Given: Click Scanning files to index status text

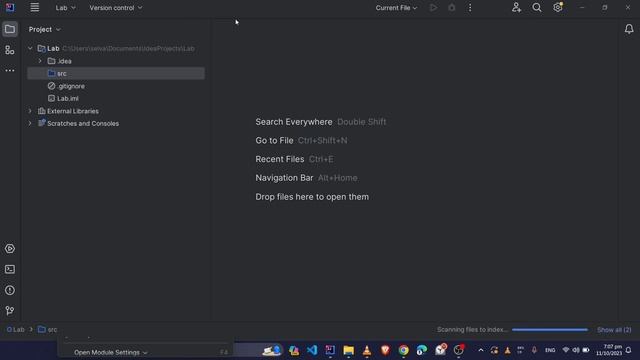Looking at the screenshot, I should pyautogui.click(x=472, y=329).
